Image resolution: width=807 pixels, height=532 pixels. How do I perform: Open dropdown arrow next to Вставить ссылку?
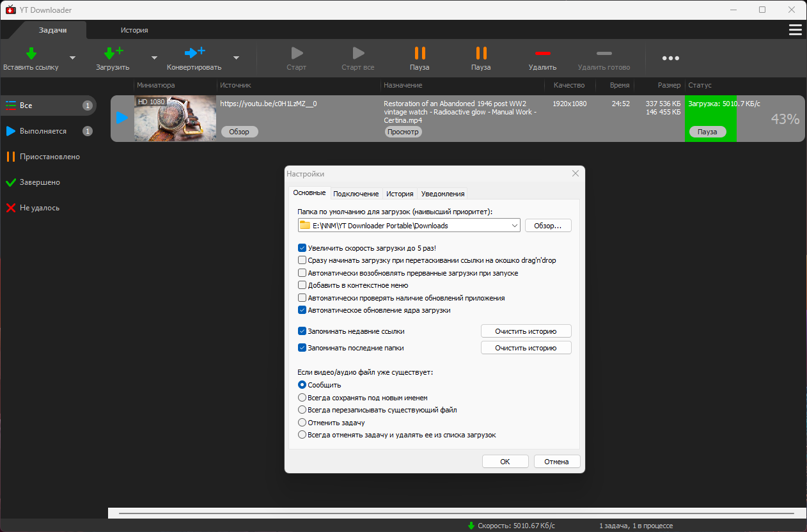pyautogui.click(x=72, y=58)
